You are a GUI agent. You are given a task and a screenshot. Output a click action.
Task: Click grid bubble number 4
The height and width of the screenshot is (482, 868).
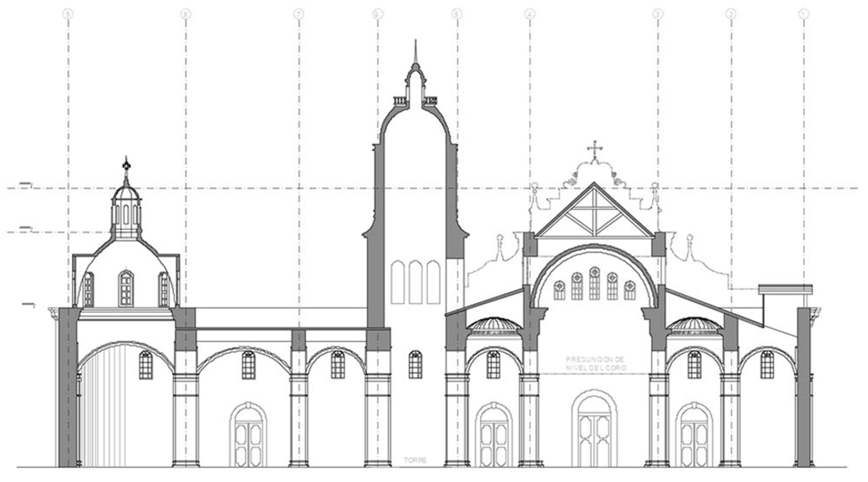530,14
